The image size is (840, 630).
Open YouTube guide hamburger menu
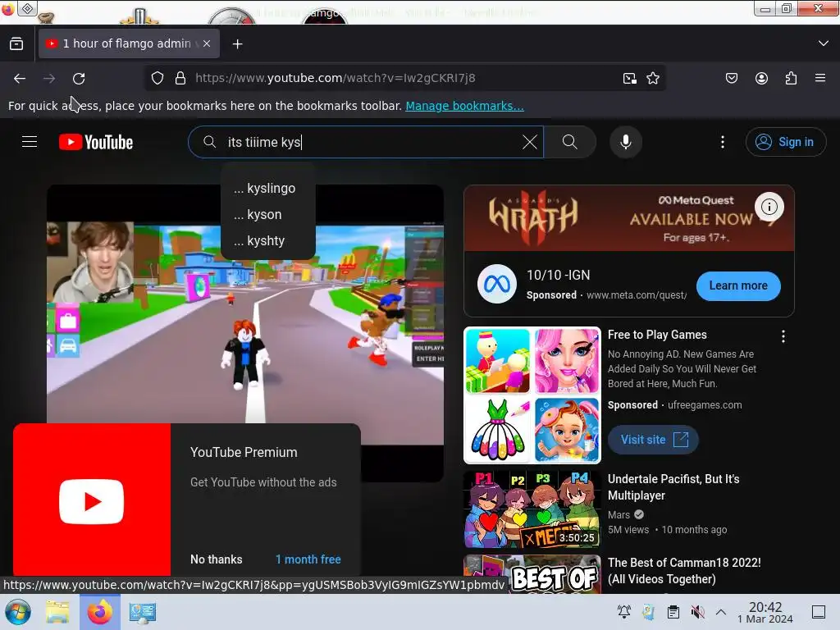[30, 142]
